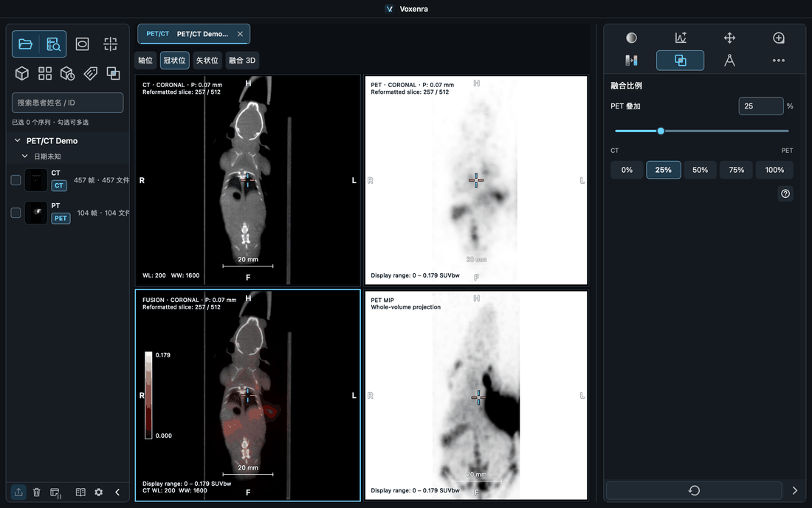Click the 已选 0 个序列 status text
Image resolution: width=812 pixels, height=508 pixels.
[x=50, y=123]
